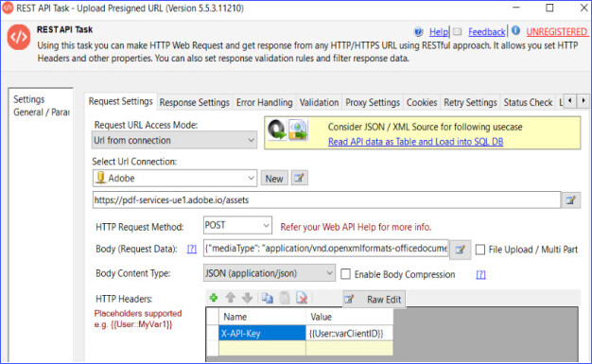Select the Status Check tab
The width and height of the screenshot is (592, 364).
[528, 102]
